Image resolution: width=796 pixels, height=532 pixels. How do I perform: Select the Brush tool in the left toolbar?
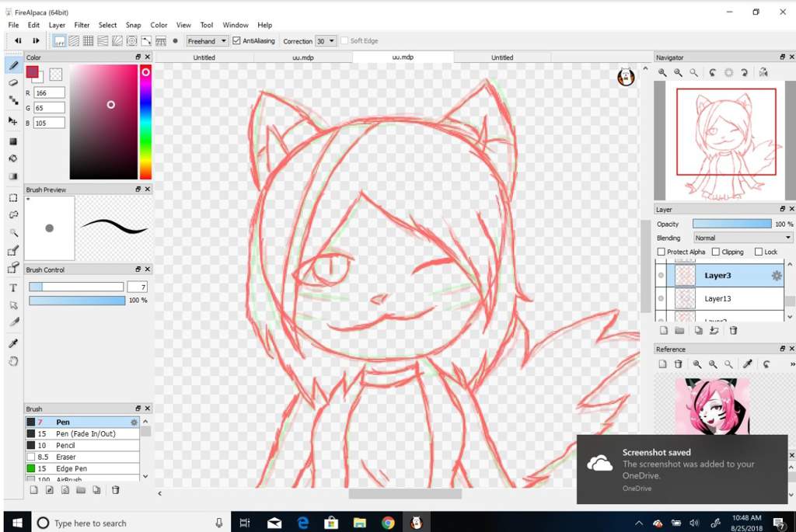point(13,65)
